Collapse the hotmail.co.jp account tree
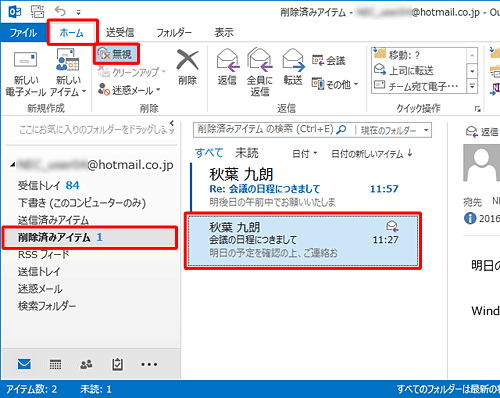 pyautogui.click(x=12, y=165)
